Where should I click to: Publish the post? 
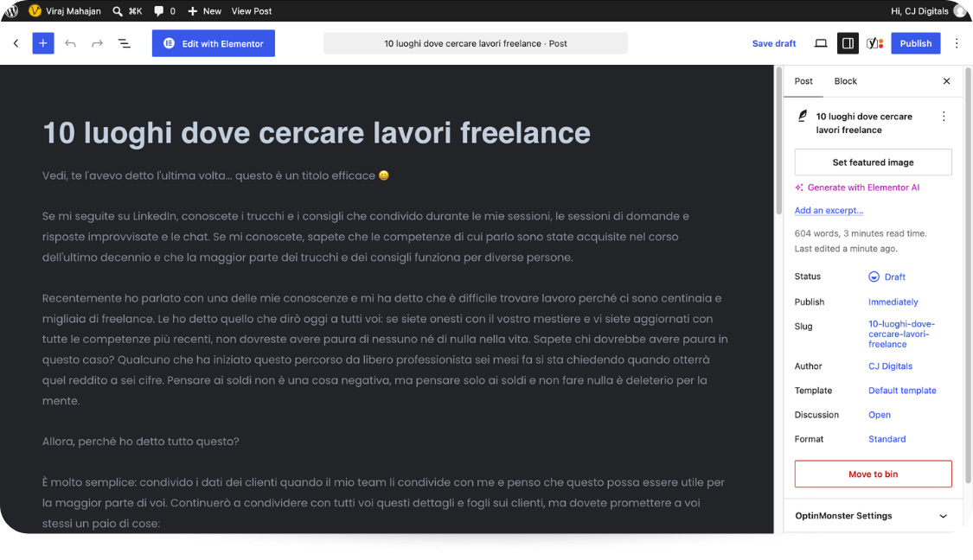click(915, 43)
